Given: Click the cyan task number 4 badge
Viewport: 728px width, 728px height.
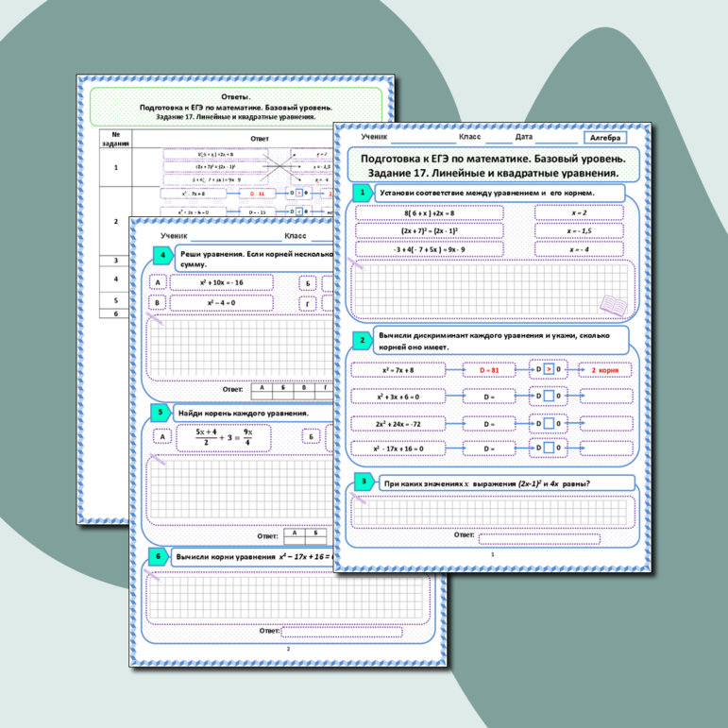Looking at the screenshot, I should pos(162,257).
